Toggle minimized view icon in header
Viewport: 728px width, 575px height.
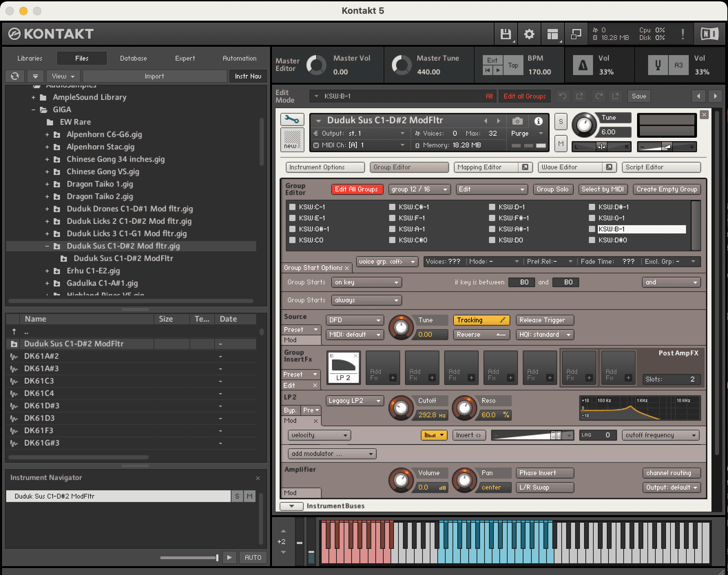(x=576, y=34)
